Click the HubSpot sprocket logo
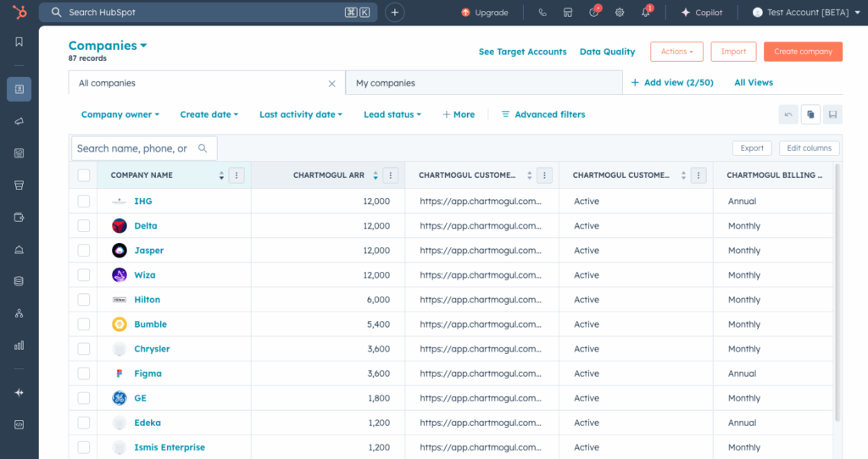 coord(19,12)
